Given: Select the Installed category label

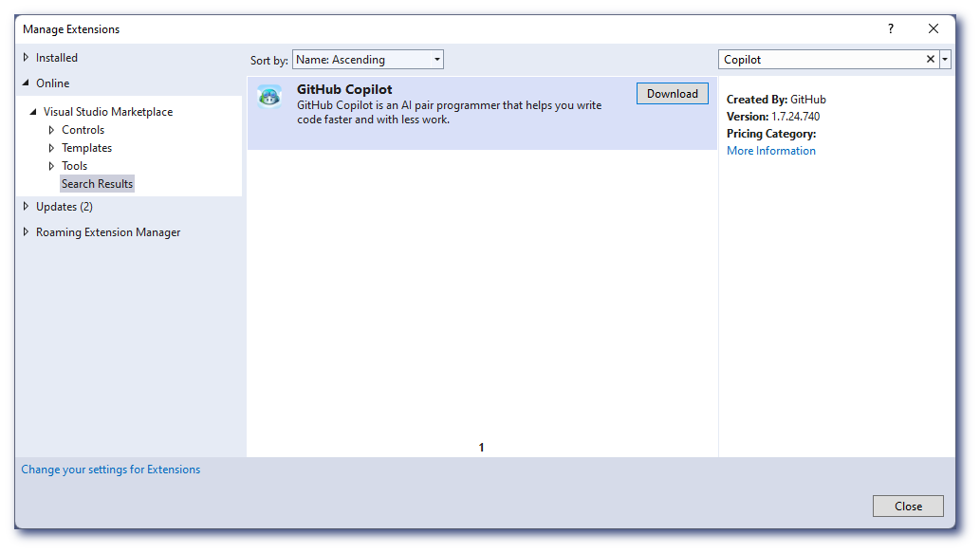Looking at the screenshot, I should [x=57, y=58].
